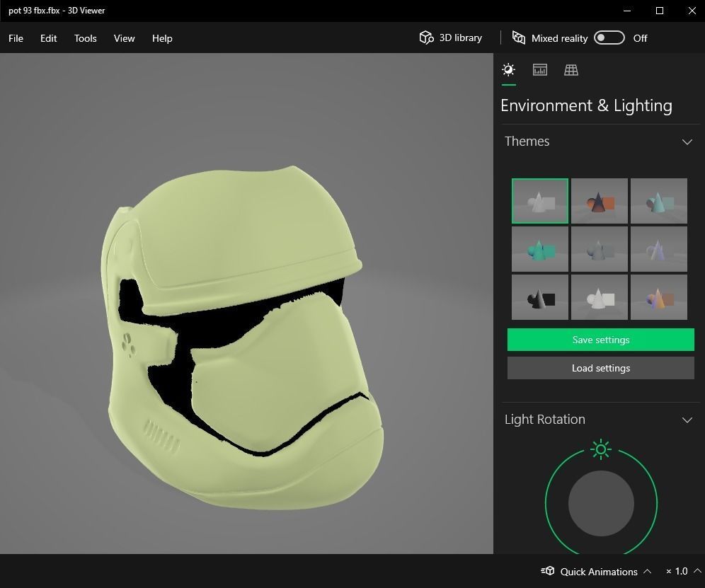Select the orange and dark blue theme thumbnail
Viewport: 705px width, 588px height.
click(x=600, y=201)
